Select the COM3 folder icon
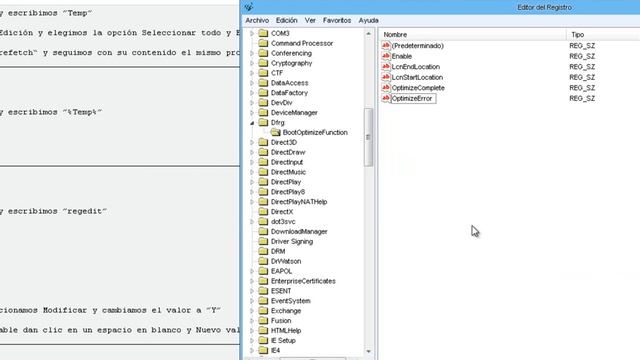Viewport: 640px width, 360px height. (x=263, y=33)
